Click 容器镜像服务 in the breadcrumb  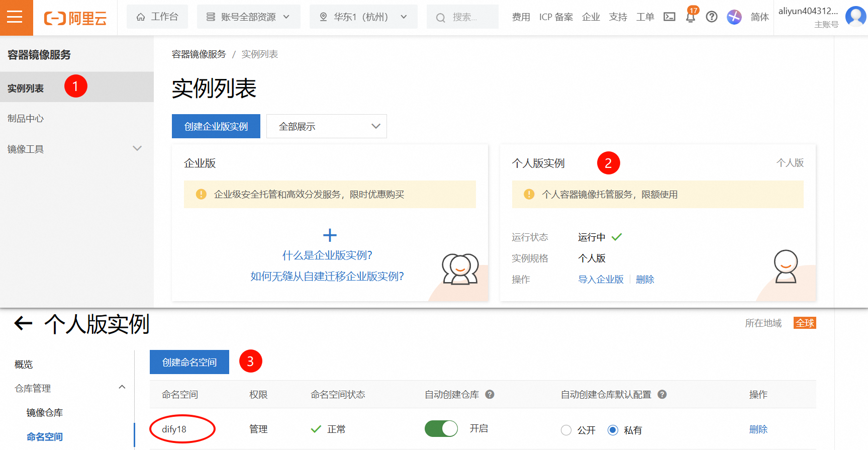click(x=199, y=54)
